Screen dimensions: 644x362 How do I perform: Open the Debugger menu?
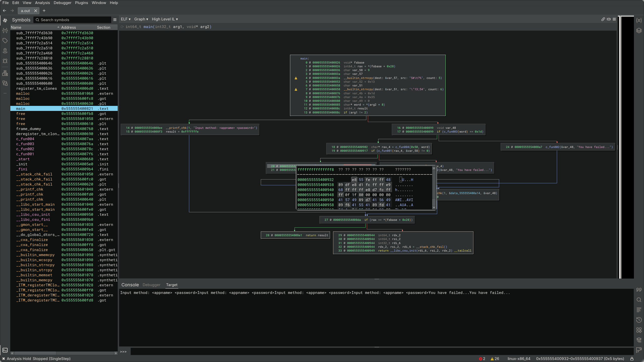tap(62, 3)
